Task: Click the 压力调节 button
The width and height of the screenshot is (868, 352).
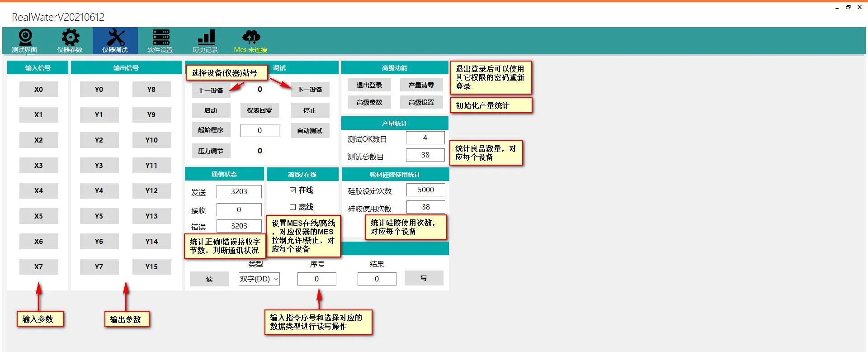Action: (x=211, y=151)
